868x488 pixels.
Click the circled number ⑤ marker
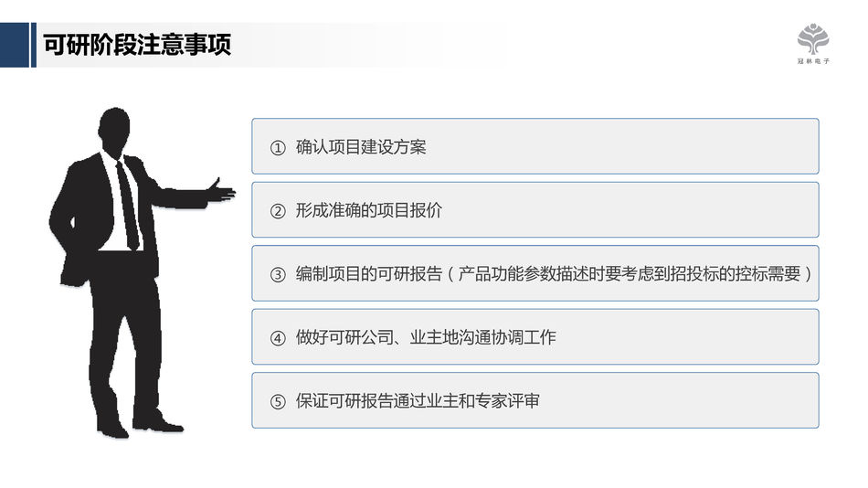point(278,401)
